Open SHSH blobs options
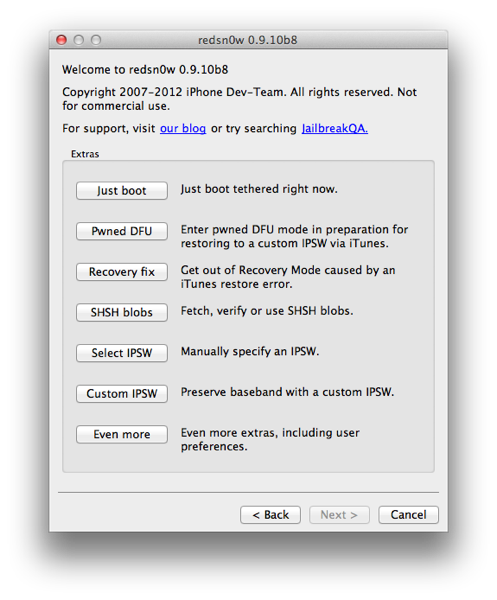Image resolution: width=497 pixels, height=600 pixels. [122, 312]
